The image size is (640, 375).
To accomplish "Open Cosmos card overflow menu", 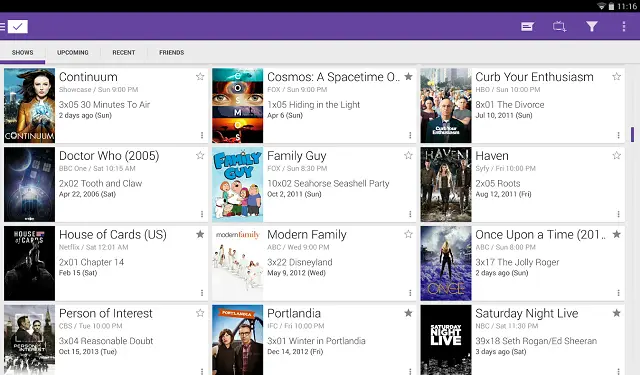I will pos(410,135).
